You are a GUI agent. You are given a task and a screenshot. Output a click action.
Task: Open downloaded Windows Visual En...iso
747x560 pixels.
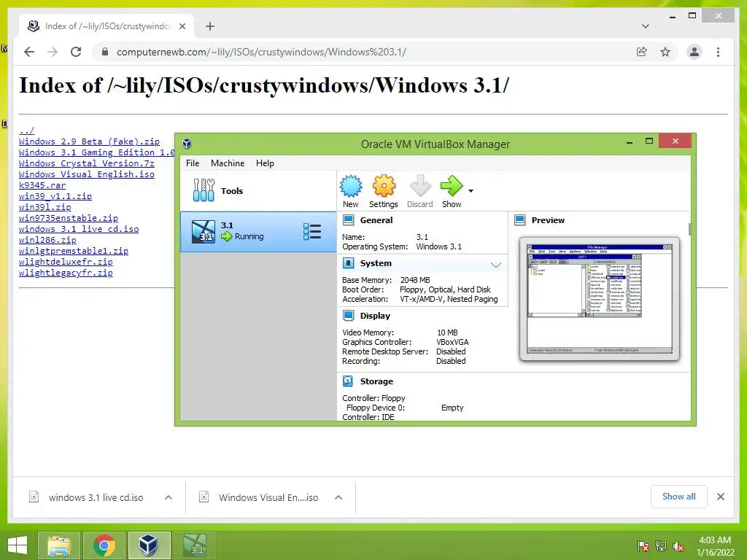268,497
